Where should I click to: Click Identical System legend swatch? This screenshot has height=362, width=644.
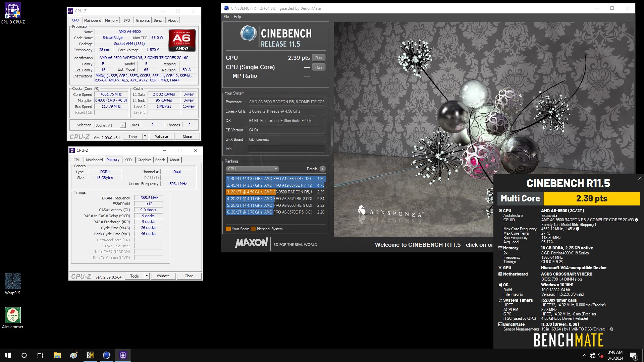253,229
